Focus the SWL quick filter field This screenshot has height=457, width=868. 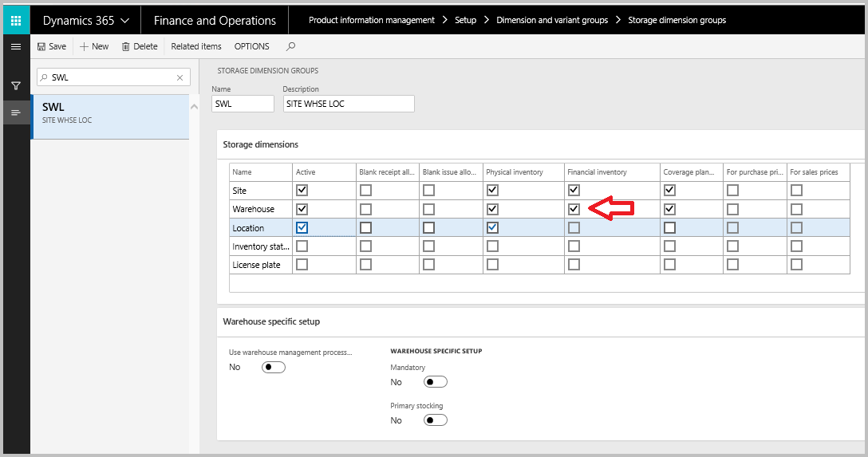(x=113, y=77)
